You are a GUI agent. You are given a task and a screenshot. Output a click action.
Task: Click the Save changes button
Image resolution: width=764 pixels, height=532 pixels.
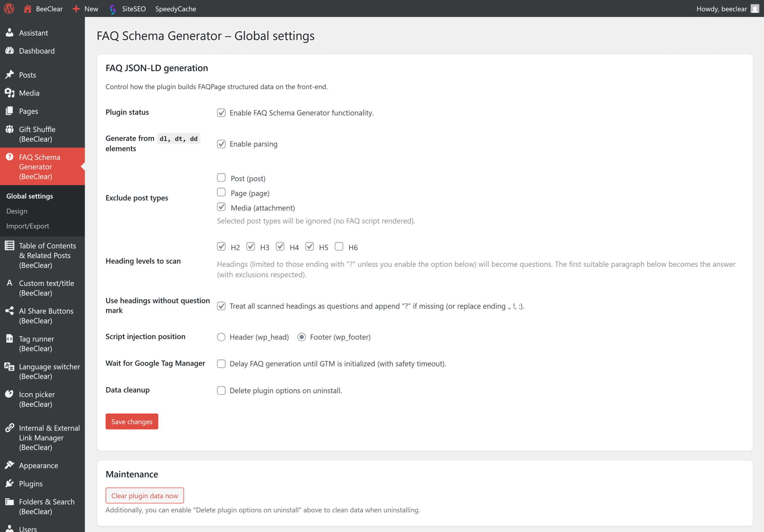(132, 422)
